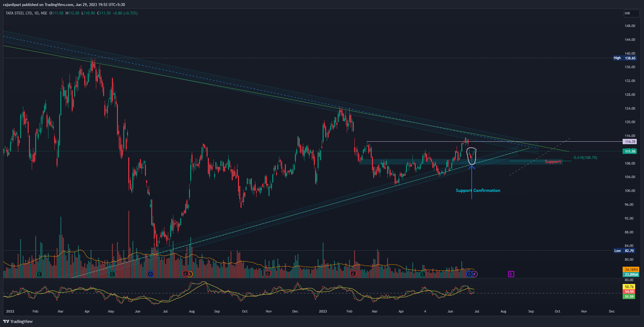644x327 pixels.
Task: Click the close value C111.55 in legend
Action: [x=104, y=13]
